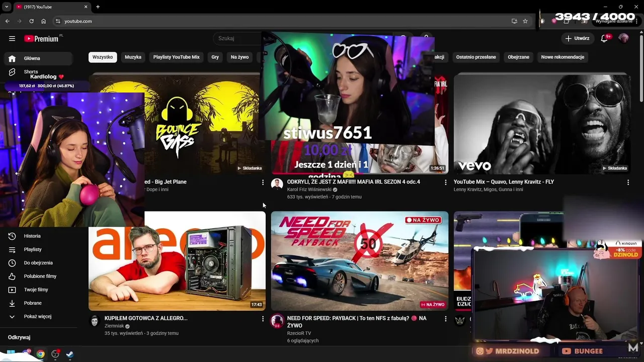Close the (1917) YouTube browser tab

point(86,7)
